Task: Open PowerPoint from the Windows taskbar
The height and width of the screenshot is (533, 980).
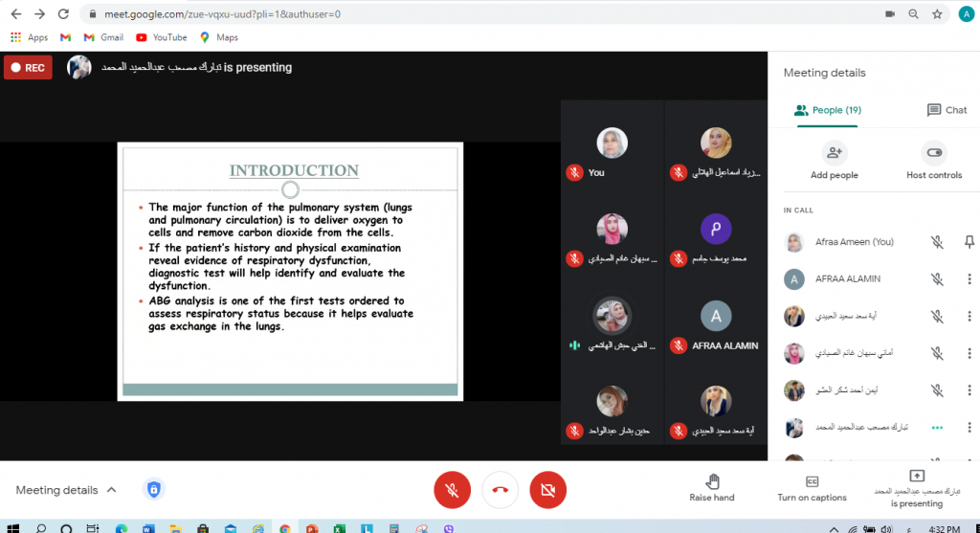Action: coord(311,527)
